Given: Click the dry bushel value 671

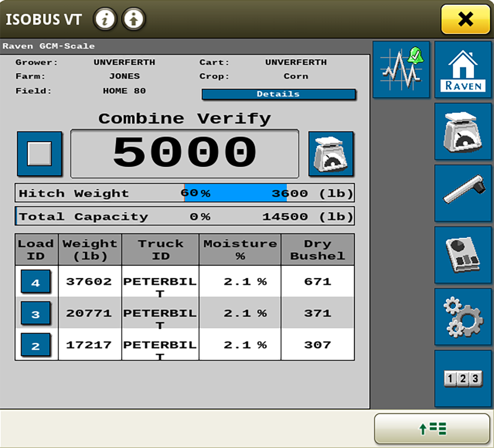Looking at the screenshot, I should pyautogui.click(x=317, y=281).
